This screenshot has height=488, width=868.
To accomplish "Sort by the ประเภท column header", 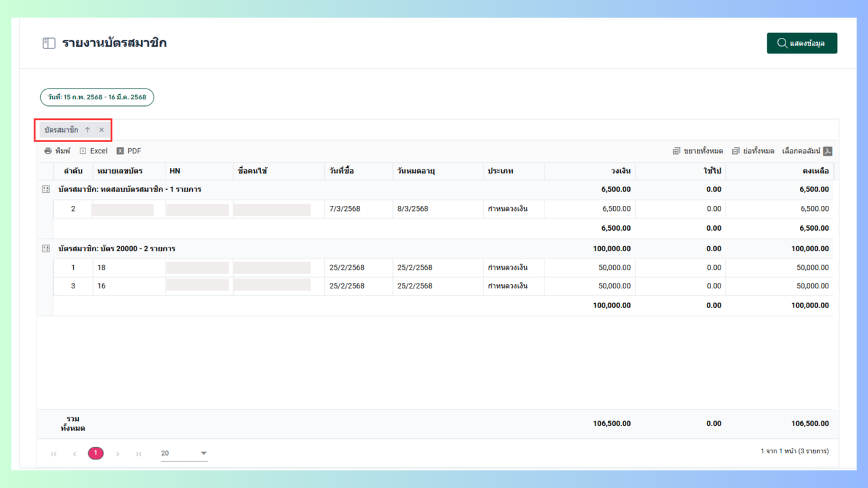I will tap(514, 171).
